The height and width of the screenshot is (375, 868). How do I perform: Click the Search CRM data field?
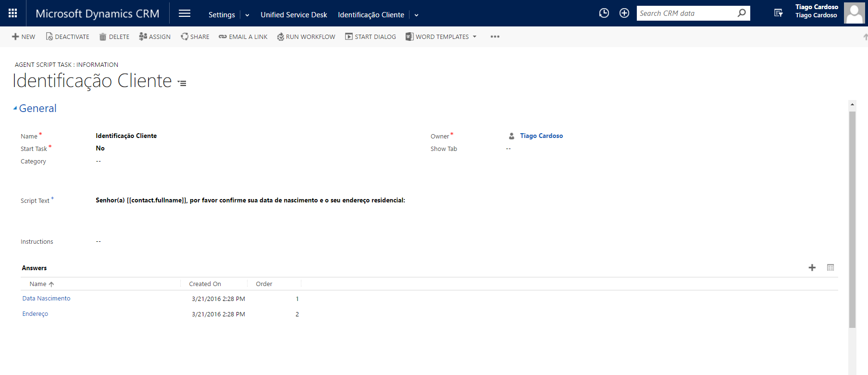click(685, 13)
